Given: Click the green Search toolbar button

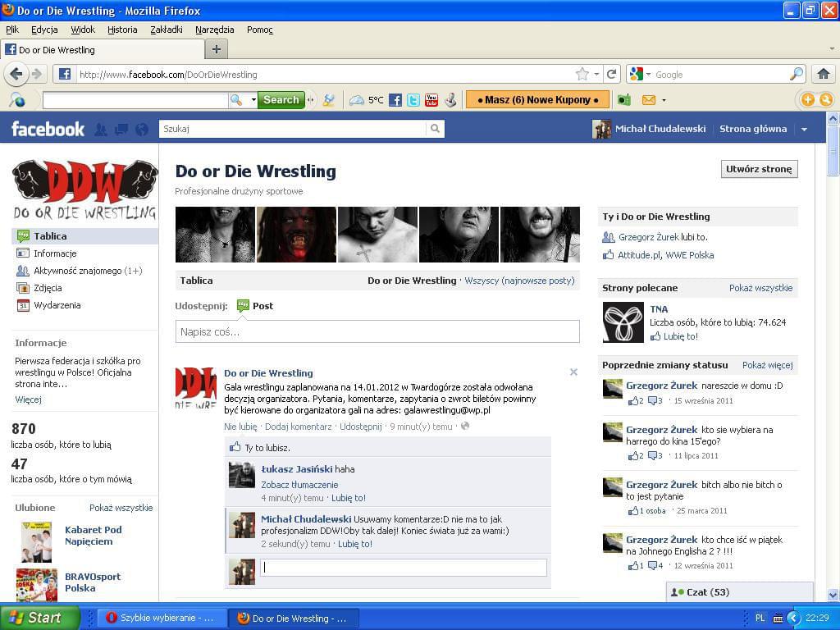Looking at the screenshot, I should tap(281, 100).
